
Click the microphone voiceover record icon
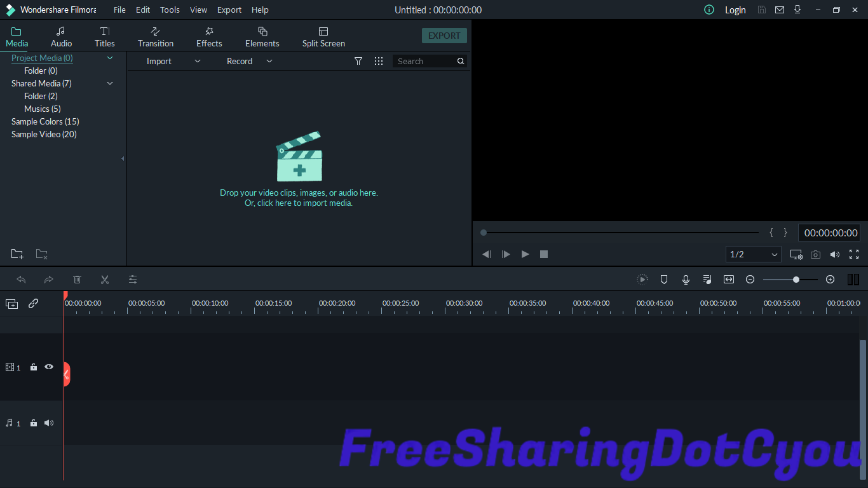686,280
